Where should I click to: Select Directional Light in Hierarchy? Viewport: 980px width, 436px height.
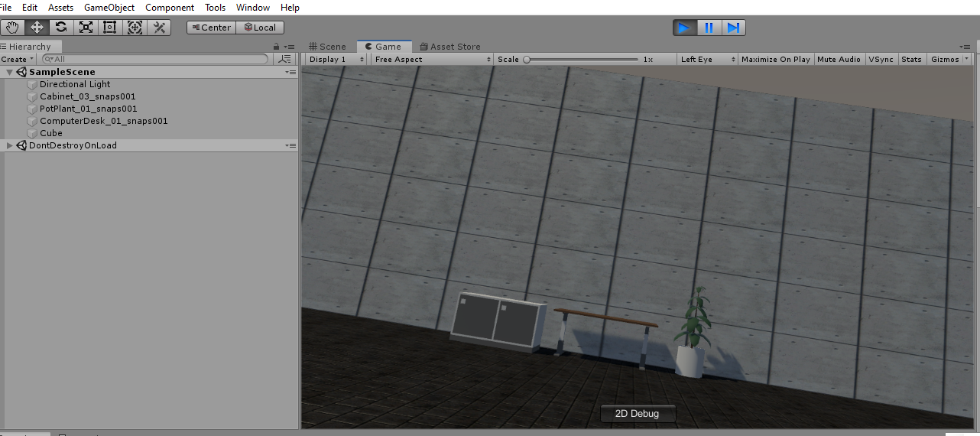click(x=75, y=84)
